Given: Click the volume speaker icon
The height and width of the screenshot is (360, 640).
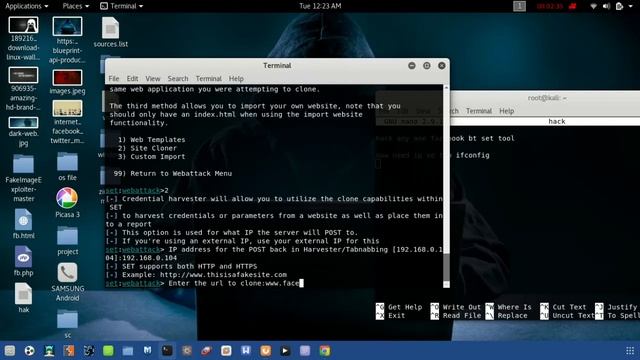Looking at the screenshot, I should click(606, 6).
